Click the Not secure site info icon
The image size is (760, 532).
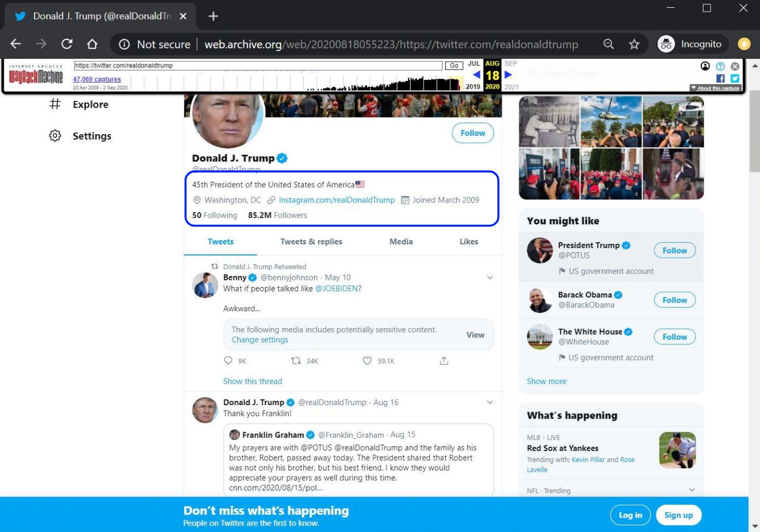point(125,44)
